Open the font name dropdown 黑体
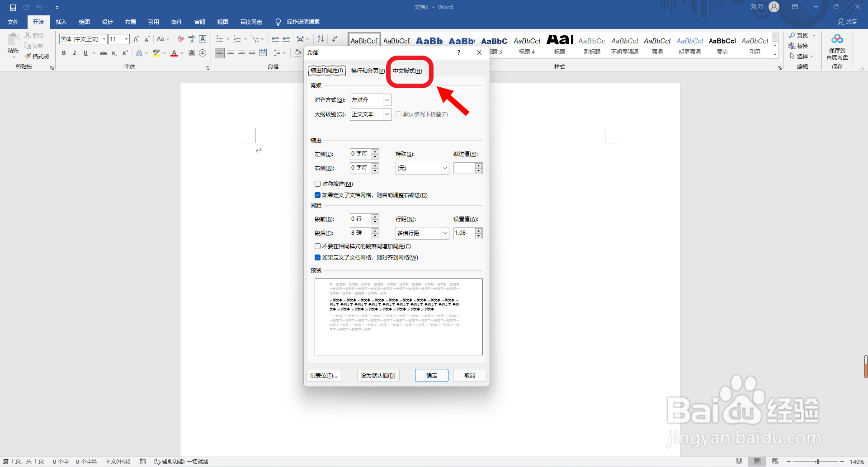This screenshot has height=467, width=868. pyautogui.click(x=104, y=39)
